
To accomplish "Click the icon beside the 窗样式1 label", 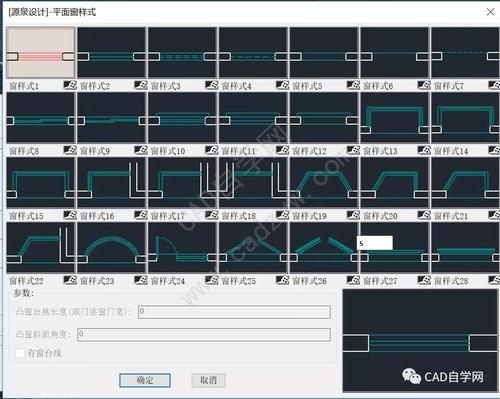I will [x=70, y=85].
